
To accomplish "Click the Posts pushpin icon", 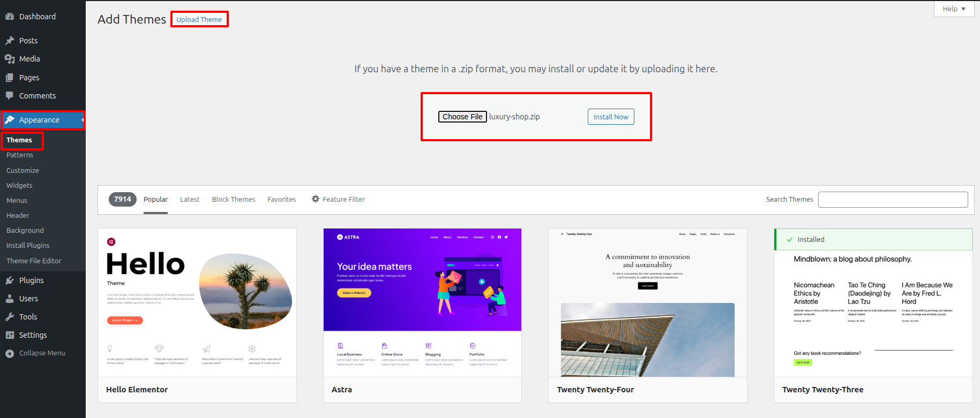I will 10,41.
